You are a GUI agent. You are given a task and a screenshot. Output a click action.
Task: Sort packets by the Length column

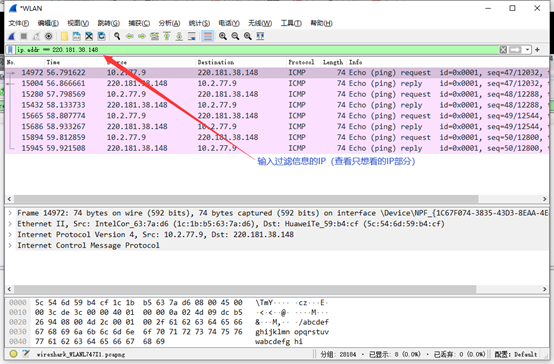point(334,62)
